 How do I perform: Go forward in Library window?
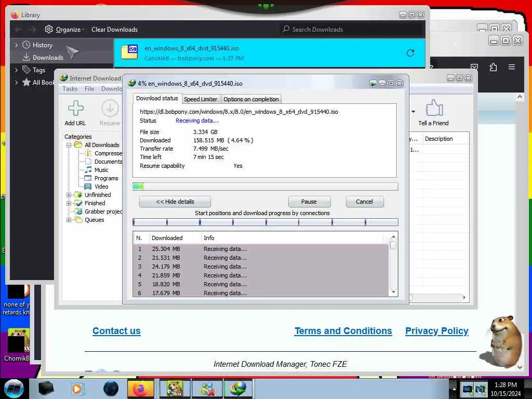(x=32, y=30)
